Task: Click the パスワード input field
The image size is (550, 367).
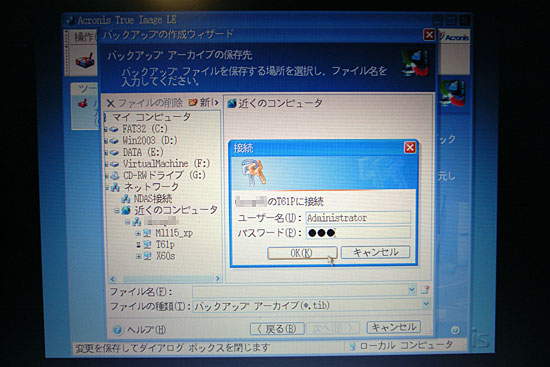Action: pyautogui.click(x=358, y=233)
